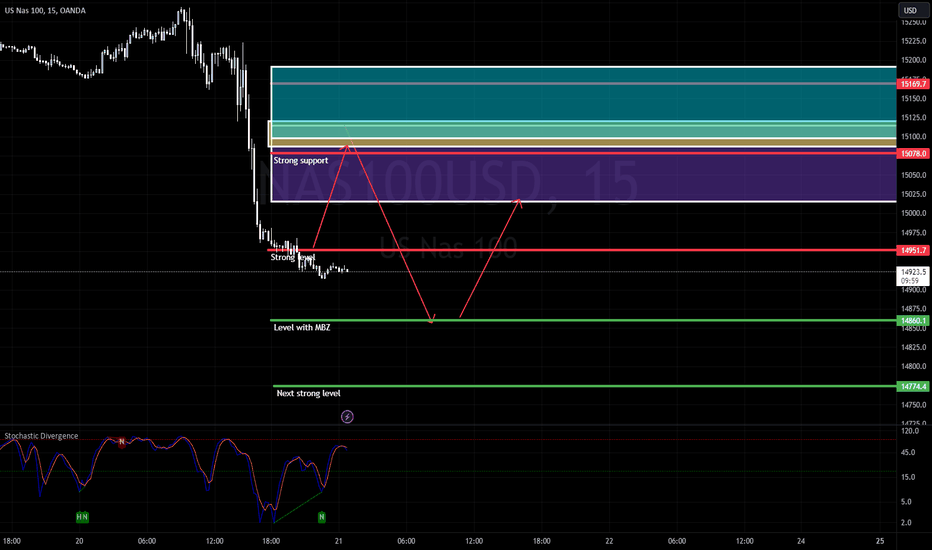Click the red N marker in the stochastic pane
Screen dimensions: 932x550
click(x=122, y=442)
